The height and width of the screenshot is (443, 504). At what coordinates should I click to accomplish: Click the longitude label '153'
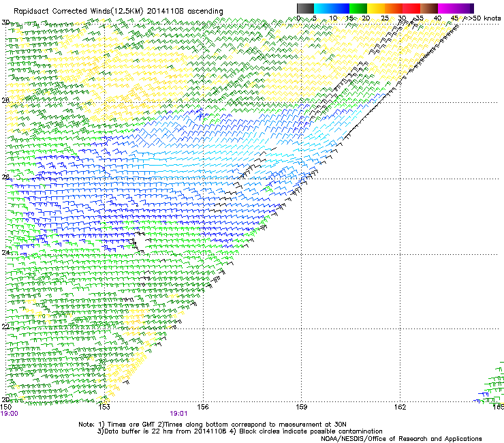(104, 407)
